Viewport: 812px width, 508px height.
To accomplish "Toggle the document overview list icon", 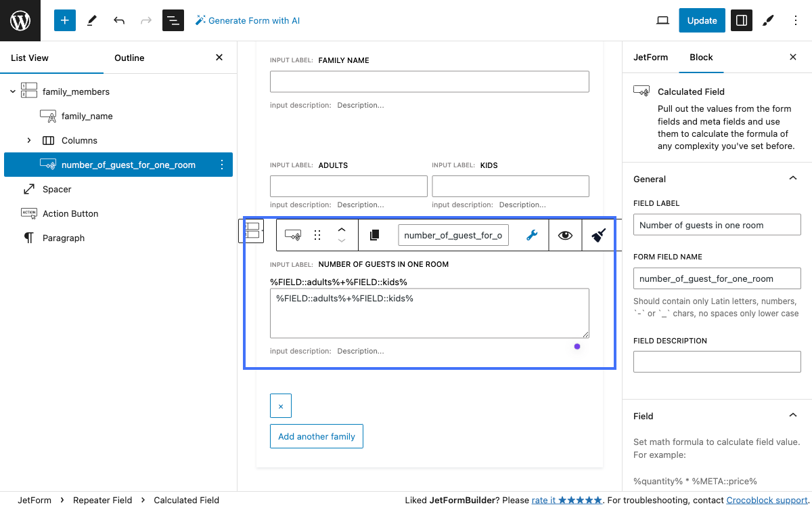I will pos(173,20).
